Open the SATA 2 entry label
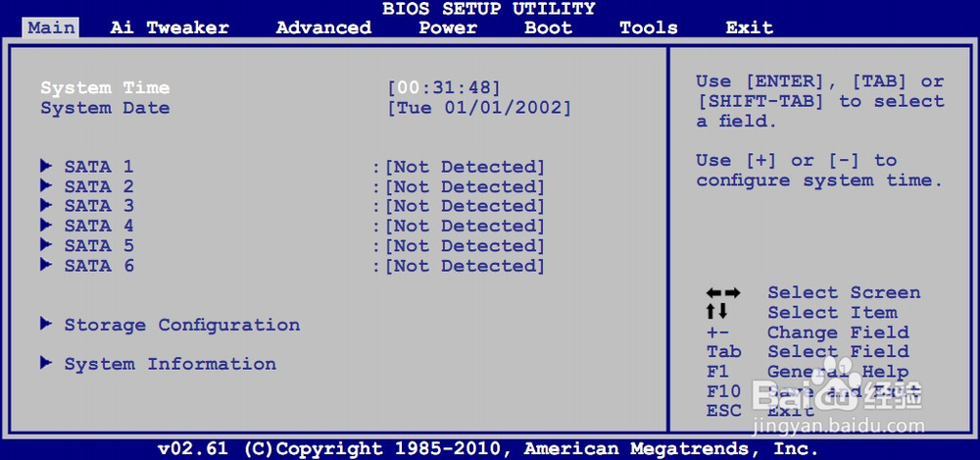The image size is (980, 460). [99, 186]
